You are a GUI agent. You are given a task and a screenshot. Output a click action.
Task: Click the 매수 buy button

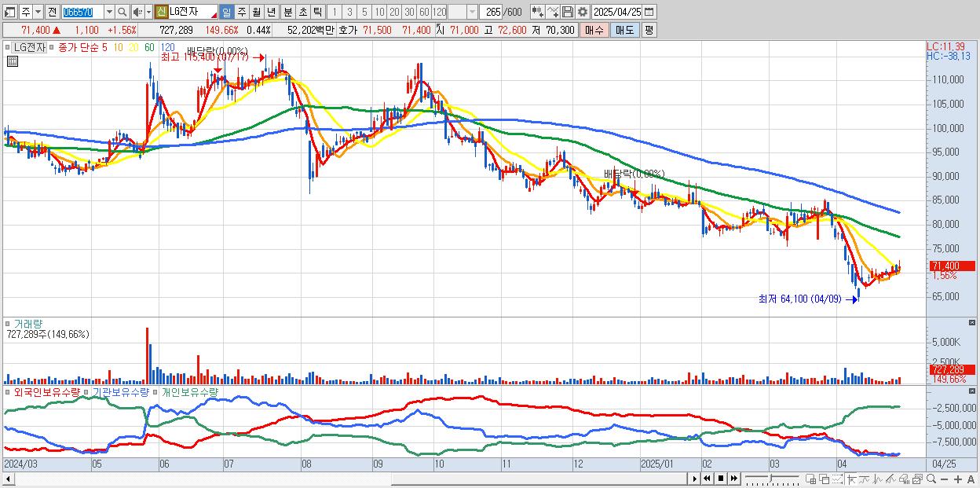pos(594,29)
